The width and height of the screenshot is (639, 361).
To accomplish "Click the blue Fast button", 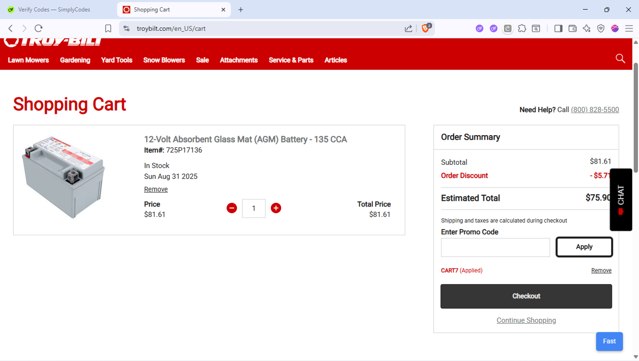I will [x=609, y=341].
